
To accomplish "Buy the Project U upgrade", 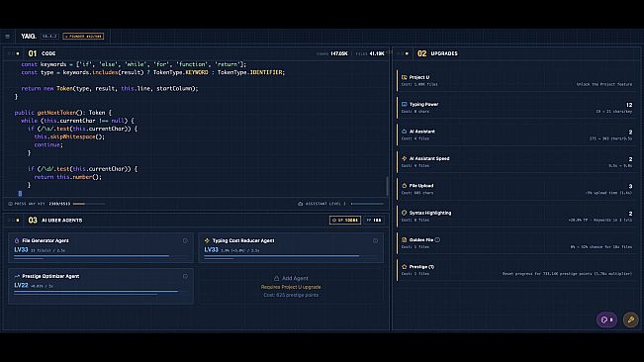I will click(x=516, y=80).
